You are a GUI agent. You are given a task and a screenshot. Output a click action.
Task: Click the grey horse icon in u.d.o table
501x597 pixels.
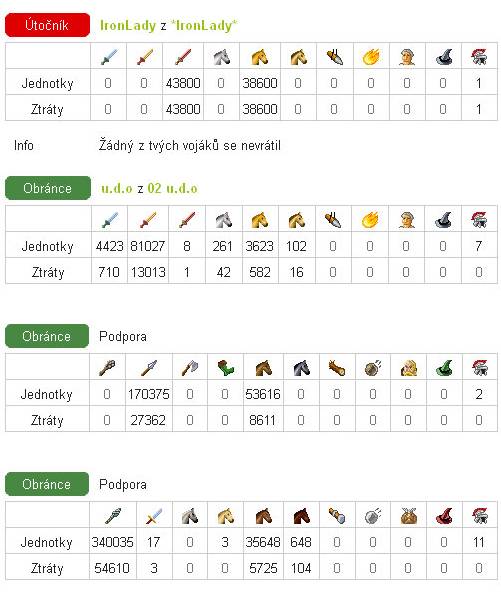tap(223, 220)
